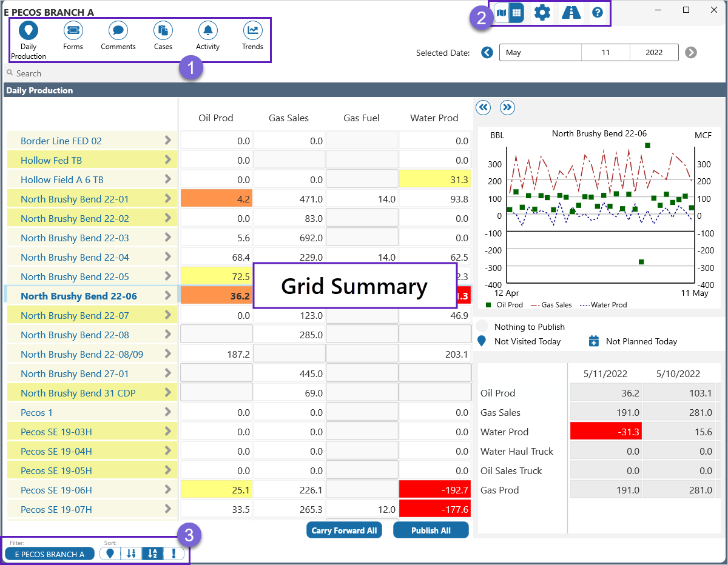Open the Forms section icon
This screenshot has width=728, height=565.
[73, 30]
